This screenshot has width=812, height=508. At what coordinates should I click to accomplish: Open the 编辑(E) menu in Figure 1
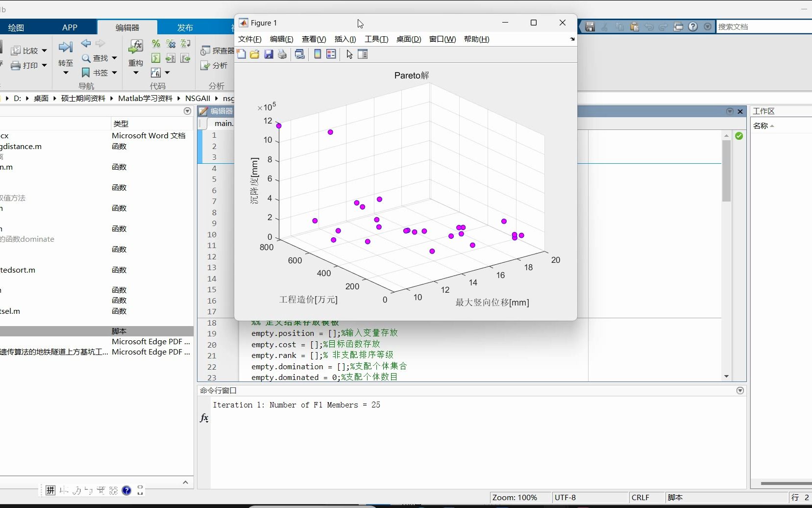pyautogui.click(x=282, y=39)
